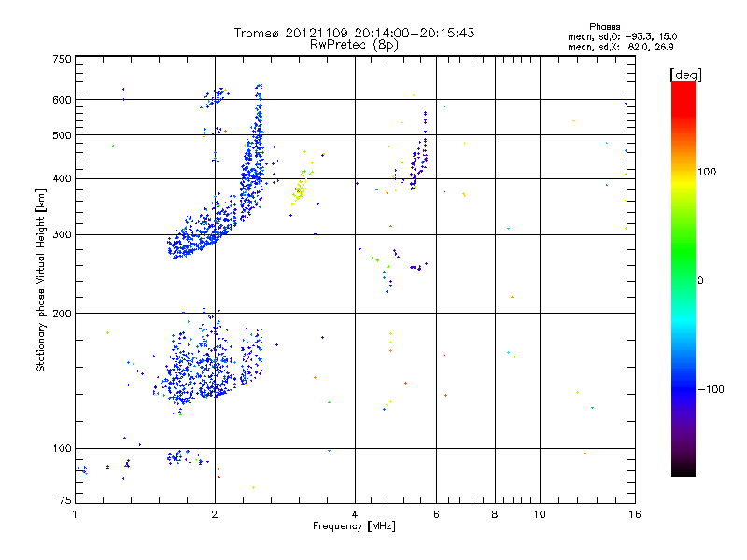Click the yellow-green echo cluster near 3 MHz
The width and height of the screenshot is (747, 560).
click(x=300, y=189)
